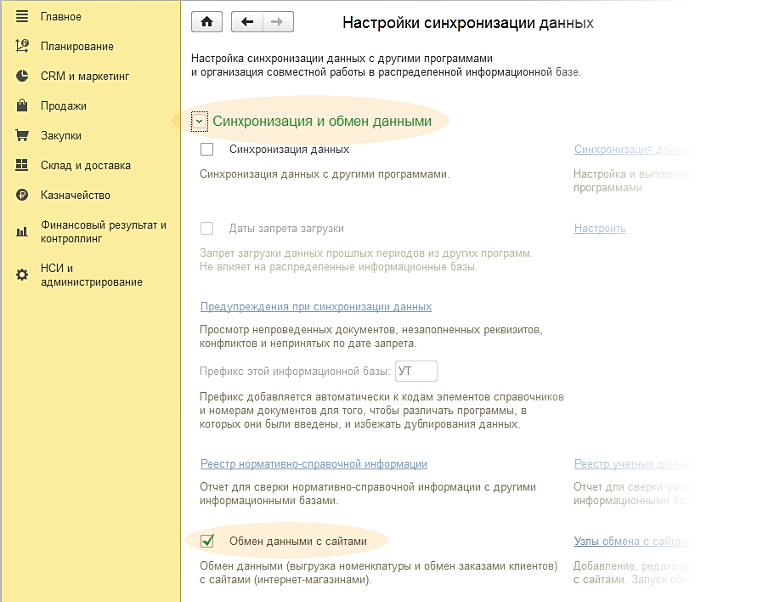
Task: Enable the Синхронизация данных checkbox
Action: click(208, 150)
